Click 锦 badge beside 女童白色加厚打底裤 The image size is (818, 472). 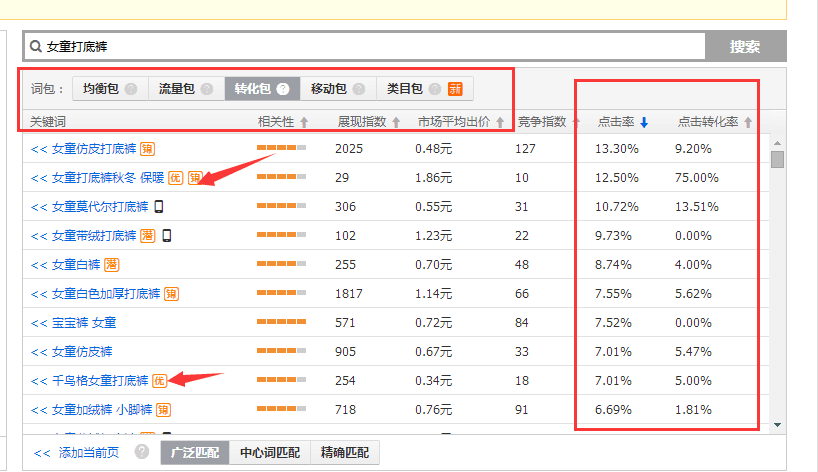coord(172,294)
